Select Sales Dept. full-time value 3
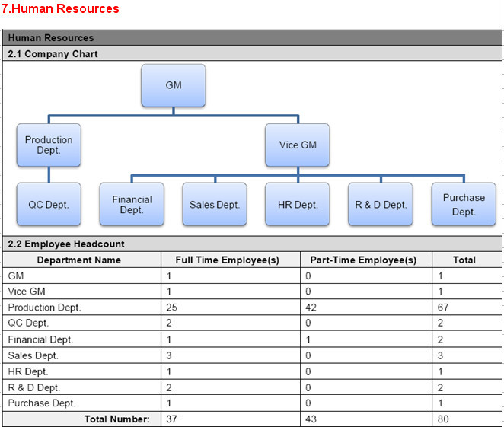Viewport: 504px width, 427px height. [x=169, y=355]
